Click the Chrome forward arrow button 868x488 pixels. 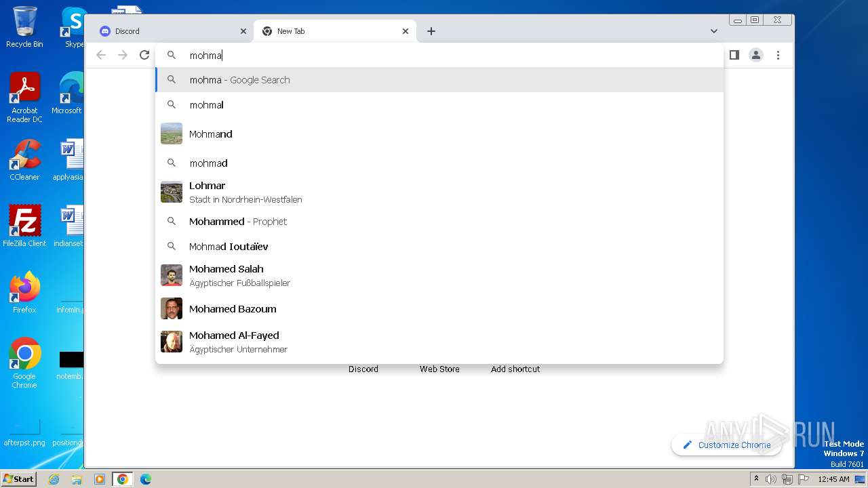123,55
